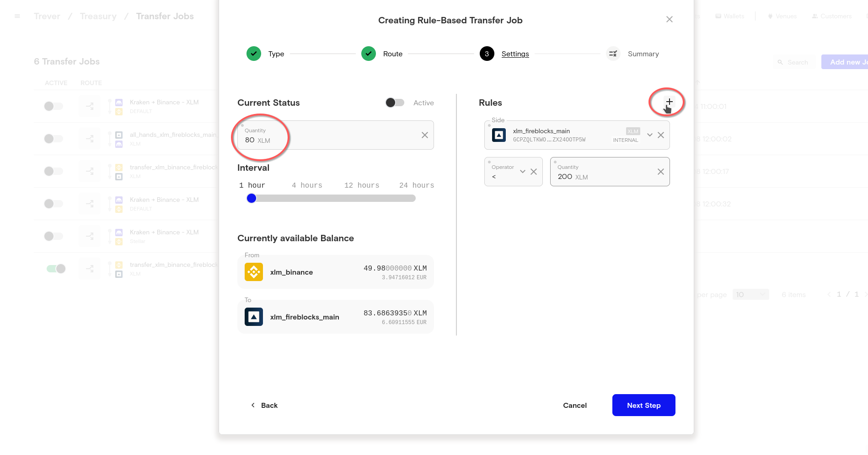The height and width of the screenshot is (455, 868).
Task: Click the Summary step icon
Action: 613,54
